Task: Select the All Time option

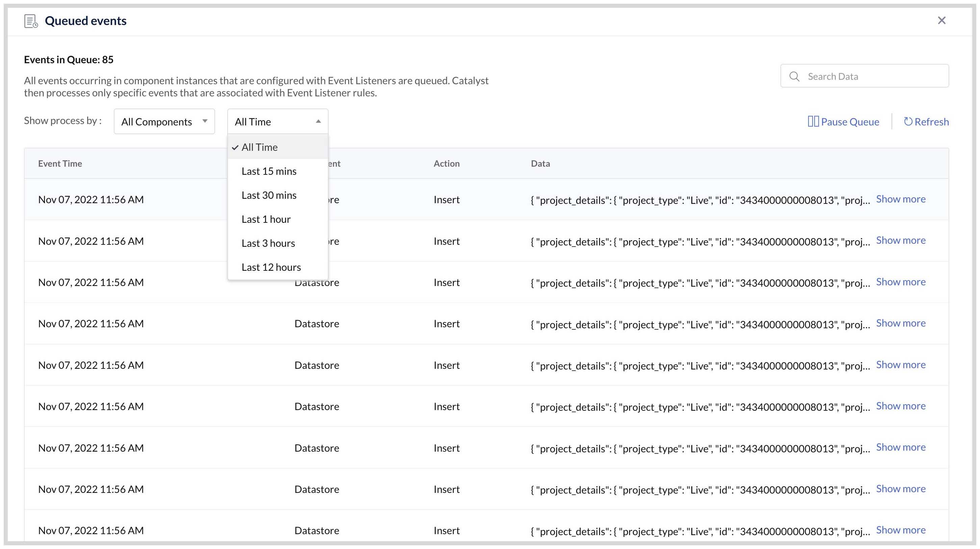Action: coord(259,147)
